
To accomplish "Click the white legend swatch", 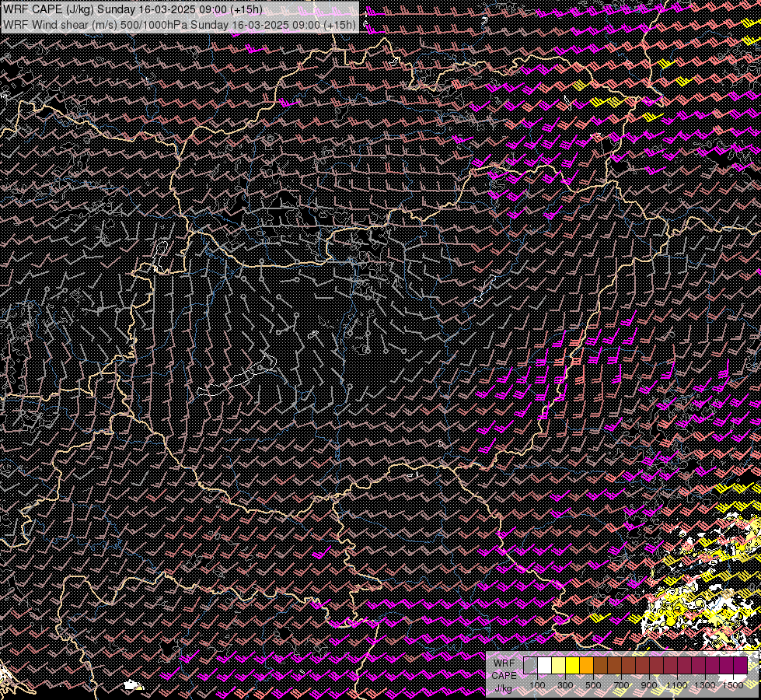I will [545, 666].
